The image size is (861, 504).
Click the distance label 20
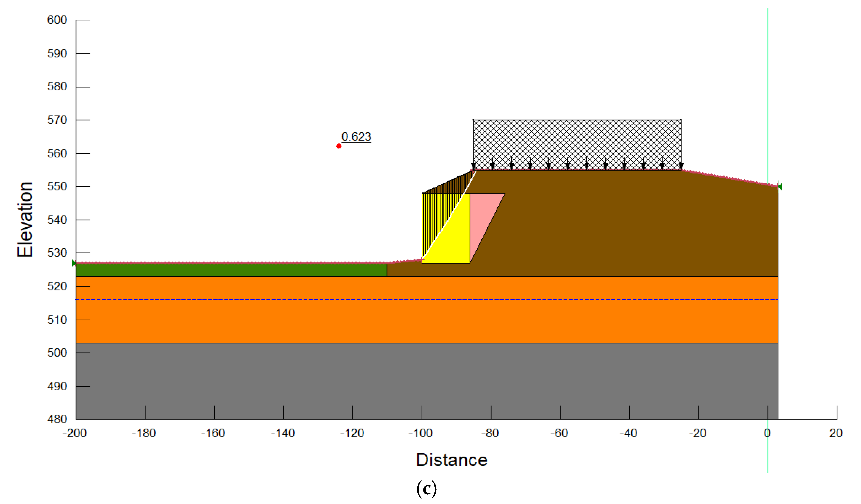click(836, 433)
